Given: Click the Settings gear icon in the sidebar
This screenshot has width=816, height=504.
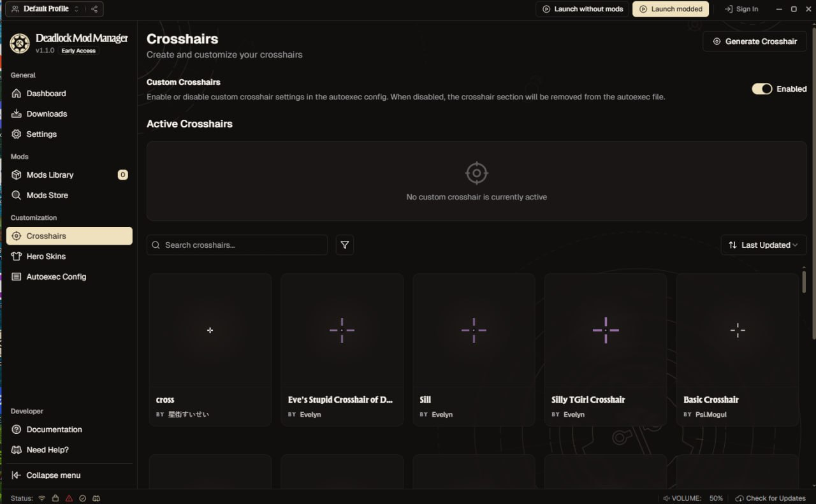Looking at the screenshot, I should click(x=17, y=134).
